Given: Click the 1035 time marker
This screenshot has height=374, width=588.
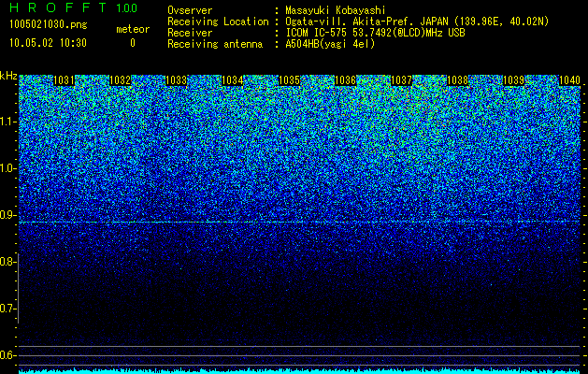Looking at the screenshot, I should pyautogui.click(x=289, y=80).
